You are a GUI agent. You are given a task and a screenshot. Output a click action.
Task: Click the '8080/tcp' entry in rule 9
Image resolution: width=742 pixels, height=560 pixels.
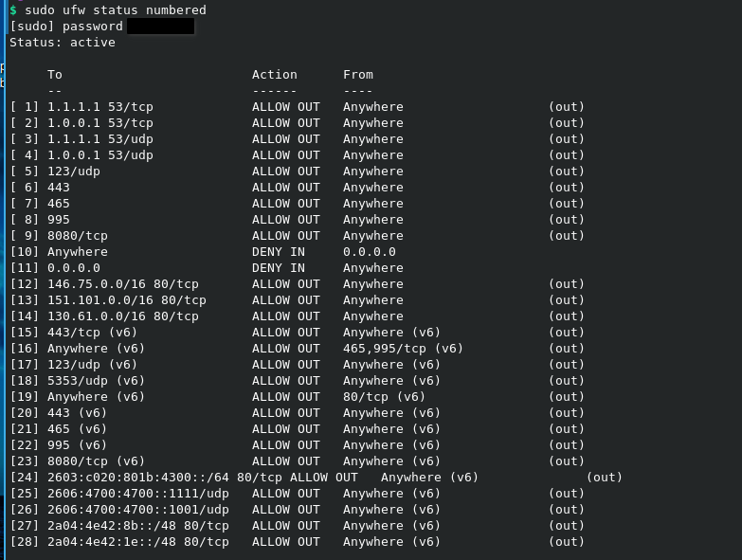(x=78, y=235)
